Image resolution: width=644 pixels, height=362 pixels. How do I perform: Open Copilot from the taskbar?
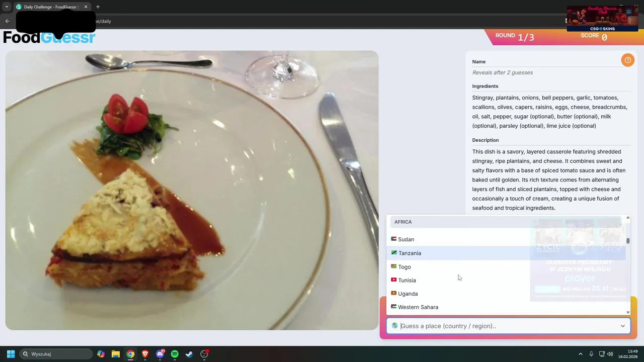pos(101,354)
